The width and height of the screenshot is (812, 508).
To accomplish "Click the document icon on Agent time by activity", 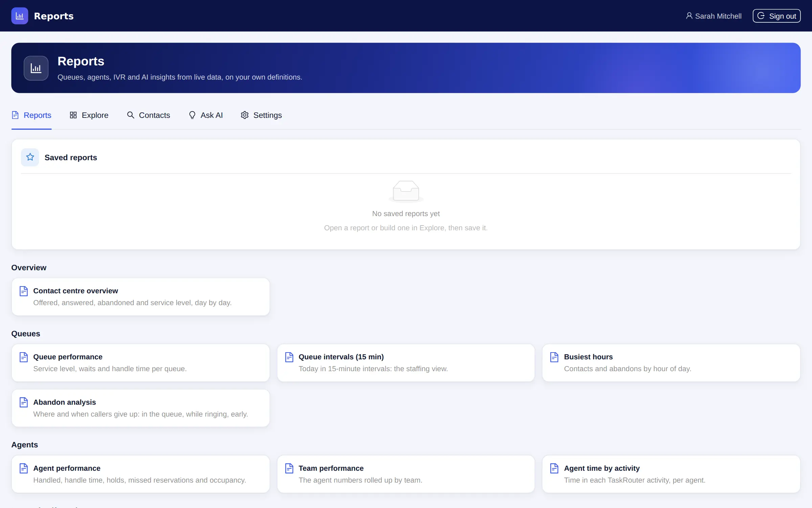I will tap(554, 468).
